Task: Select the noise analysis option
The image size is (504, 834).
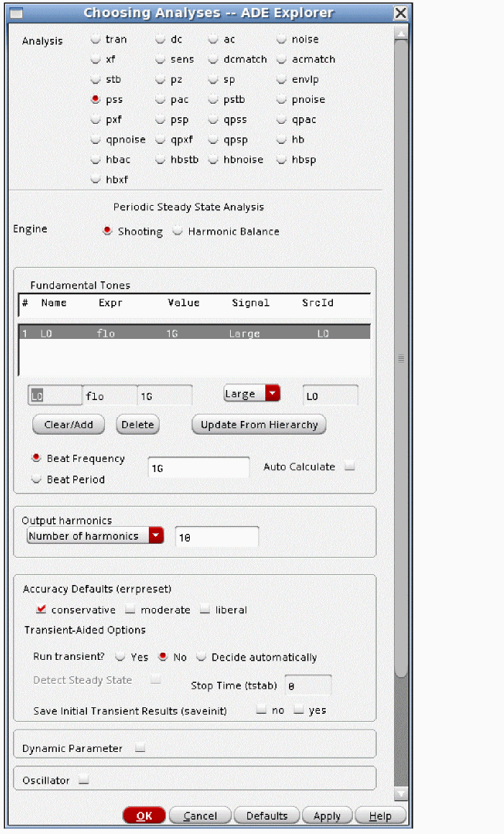Action: point(282,39)
